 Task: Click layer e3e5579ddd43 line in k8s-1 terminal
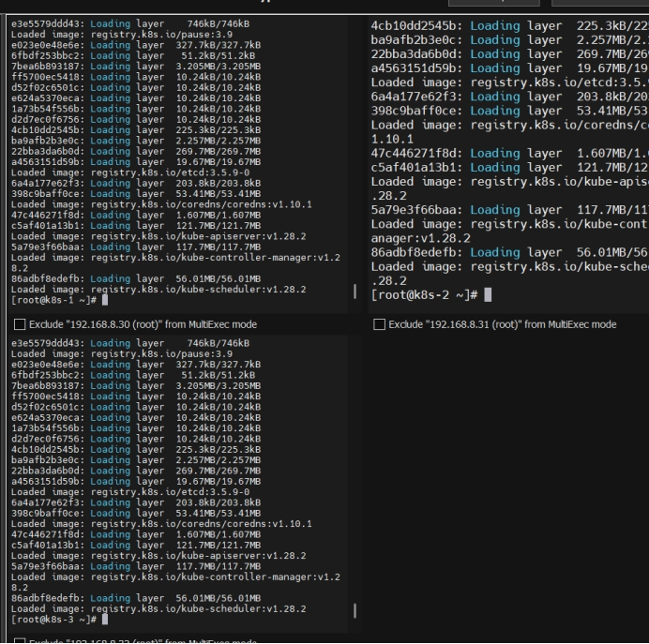point(130,23)
